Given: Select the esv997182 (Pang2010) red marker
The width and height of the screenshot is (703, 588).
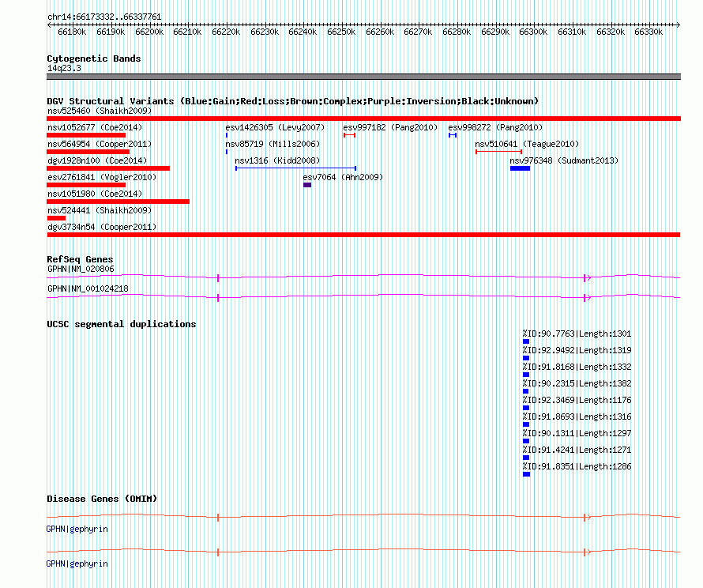Looking at the screenshot, I should [349, 135].
